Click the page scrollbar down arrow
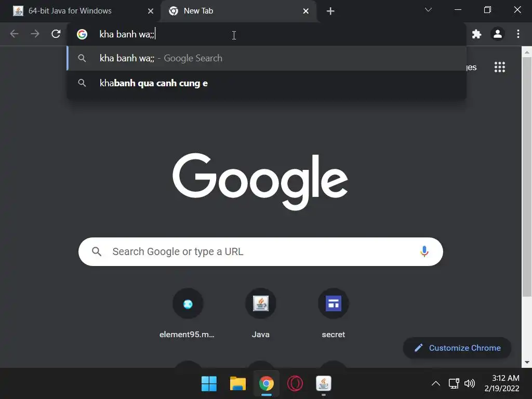This screenshot has width=532, height=399. click(x=527, y=362)
